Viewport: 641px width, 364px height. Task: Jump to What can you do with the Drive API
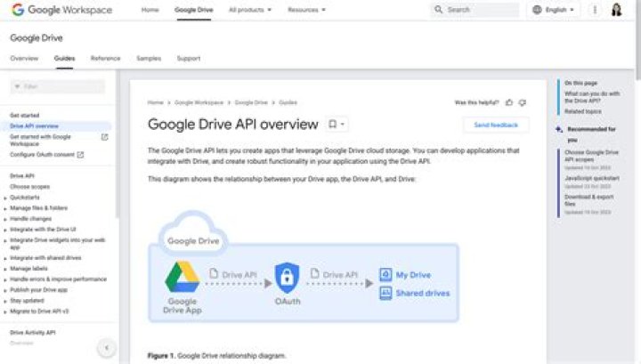[x=592, y=97]
